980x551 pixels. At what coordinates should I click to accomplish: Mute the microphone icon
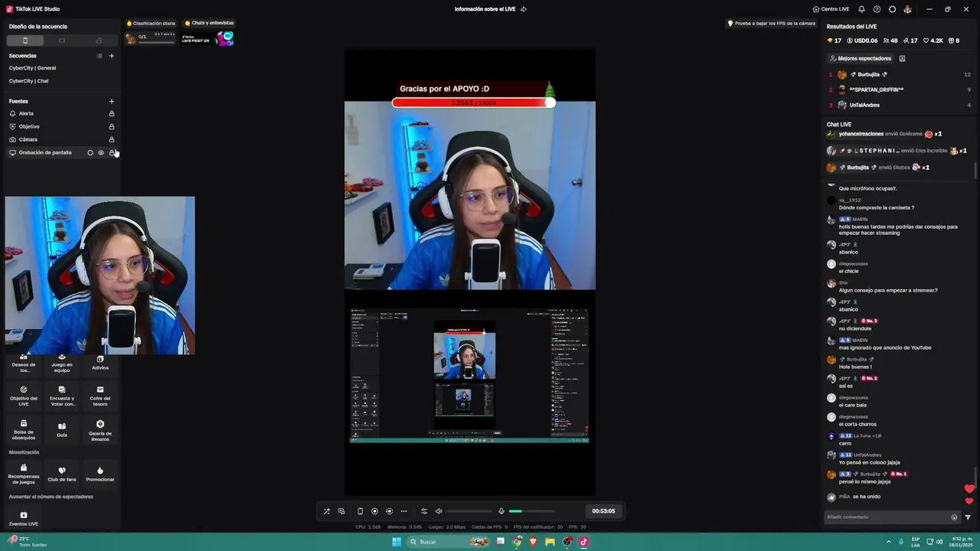pyautogui.click(x=501, y=511)
